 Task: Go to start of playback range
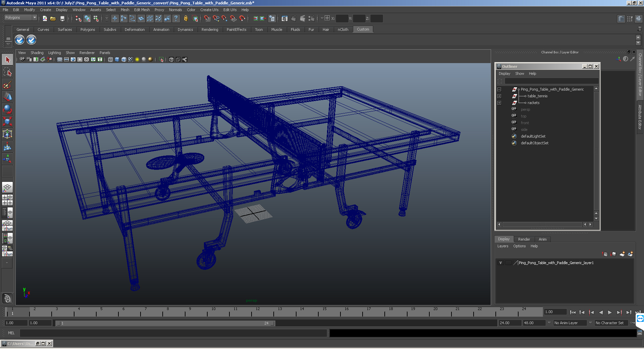click(573, 312)
